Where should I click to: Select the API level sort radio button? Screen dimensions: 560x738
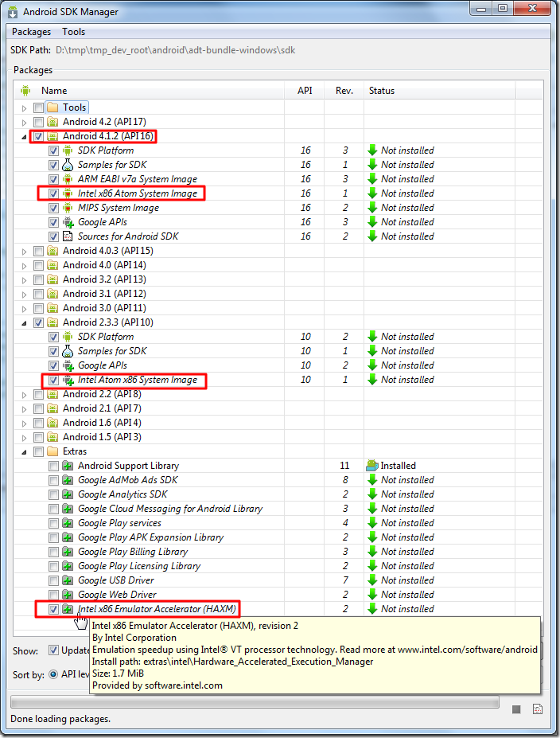(53, 674)
